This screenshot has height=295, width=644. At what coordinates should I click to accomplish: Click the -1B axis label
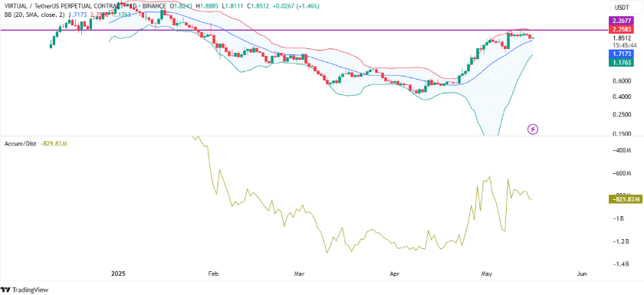pos(619,218)
